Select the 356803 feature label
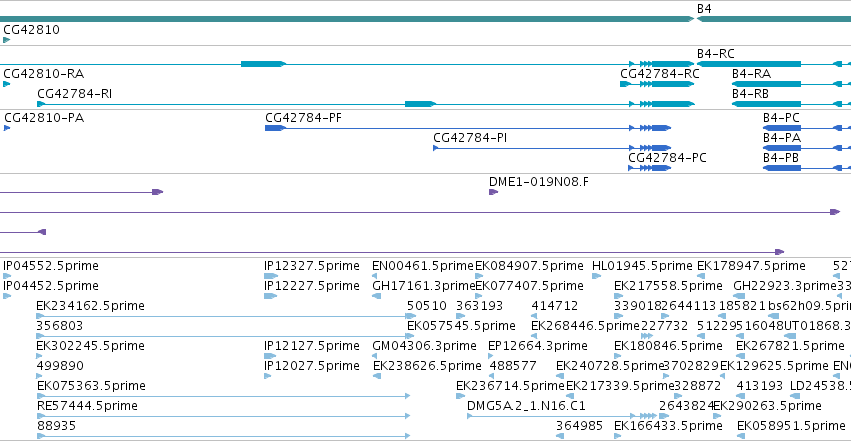This screenshot has width=851, height=441. [x=59, y=326]
